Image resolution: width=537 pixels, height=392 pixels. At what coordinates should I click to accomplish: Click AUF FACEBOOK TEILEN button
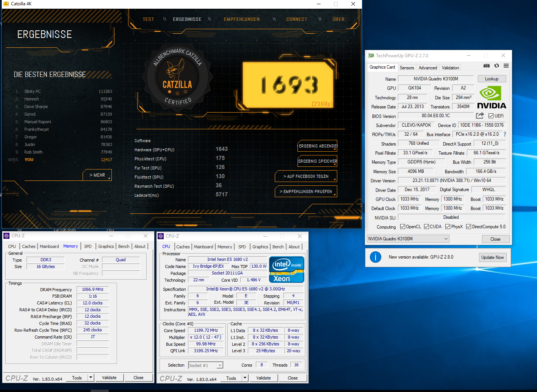[306, 176]
